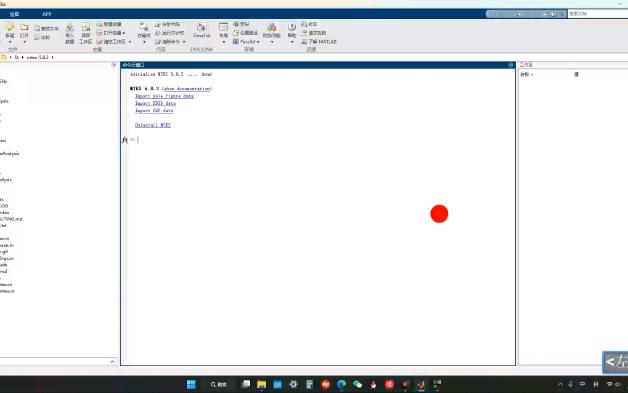The image size is (628, 393).
Task: Click the Uninstall MTEX link
Action: tap(153, 125)
